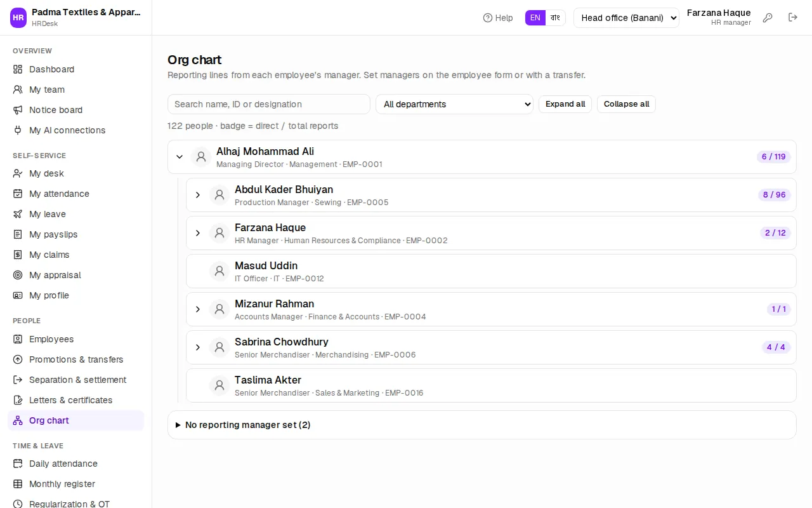Open My attendance in the sidebar

[x=76, y=194]
